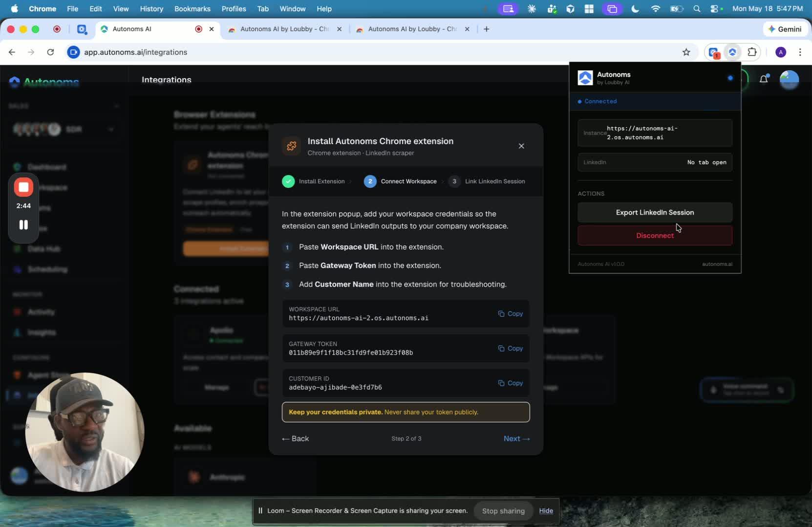Open the user avatar in the page header
The height and width of the screenshot is (527, 812).
click(789, 79)
